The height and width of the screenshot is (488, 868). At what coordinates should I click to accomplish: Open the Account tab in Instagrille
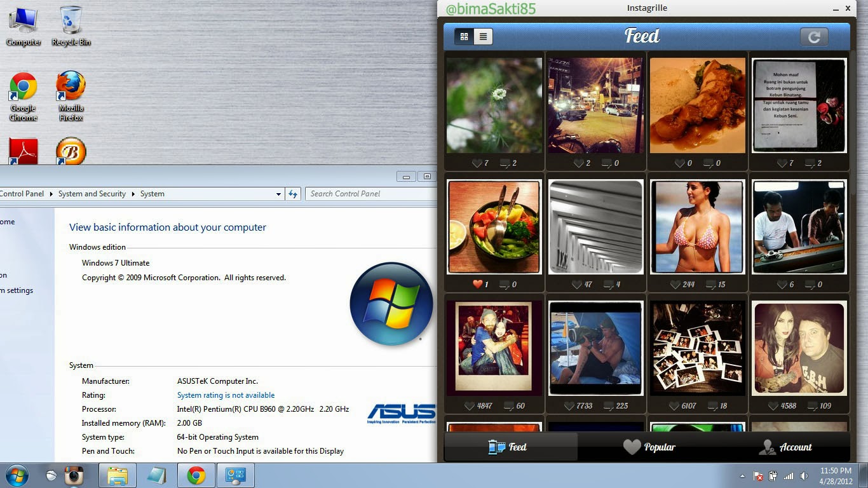pos(785,447)
